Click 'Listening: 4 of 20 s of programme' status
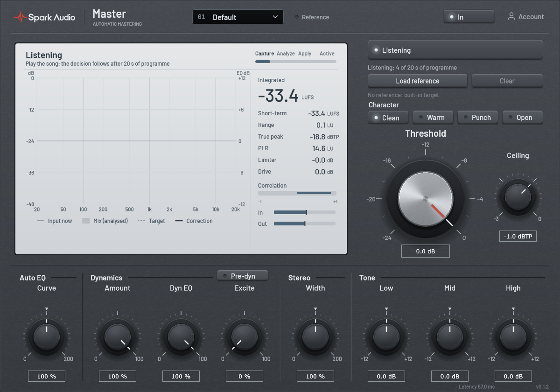The width and height of the screenshot is (560, 392). pos(413,68)
